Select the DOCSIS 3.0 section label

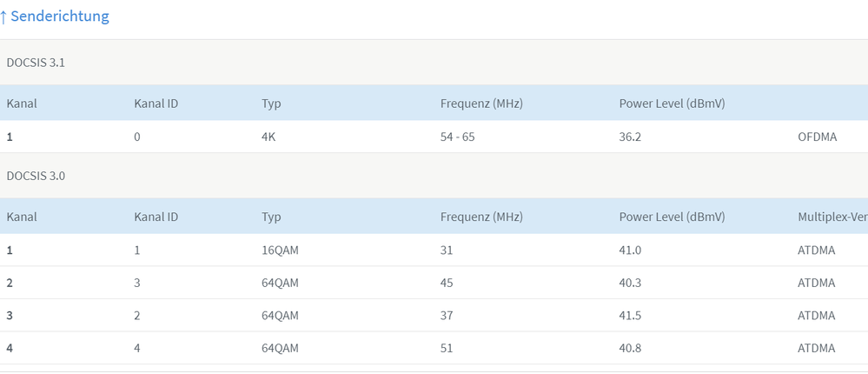[35, 176]
